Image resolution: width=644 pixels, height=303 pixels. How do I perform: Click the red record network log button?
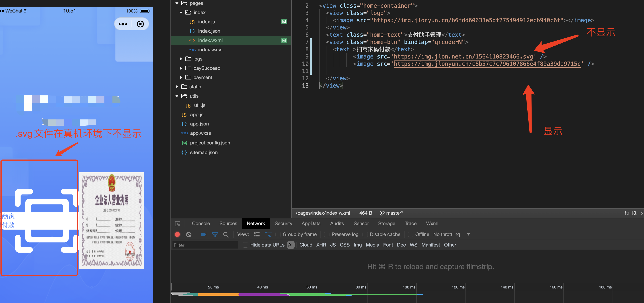click(177, 234)
